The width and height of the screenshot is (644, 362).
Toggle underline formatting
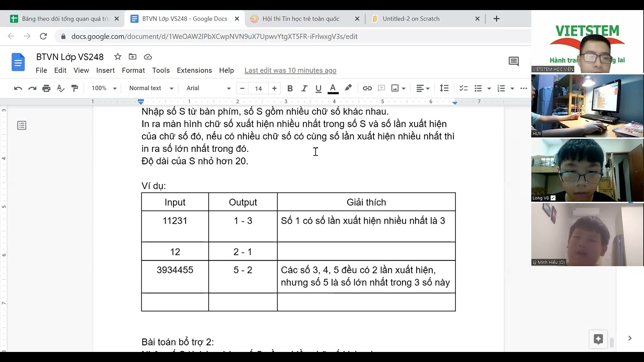tap(318, 88)
